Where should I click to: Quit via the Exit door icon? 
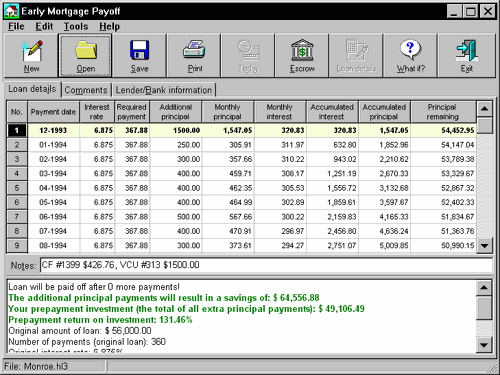(467, 56)
